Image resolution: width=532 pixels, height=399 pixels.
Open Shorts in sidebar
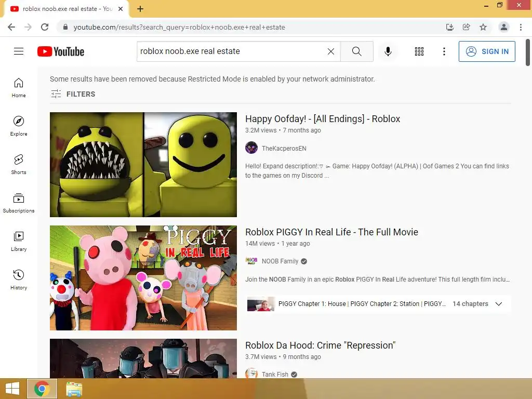pos(19,165)
